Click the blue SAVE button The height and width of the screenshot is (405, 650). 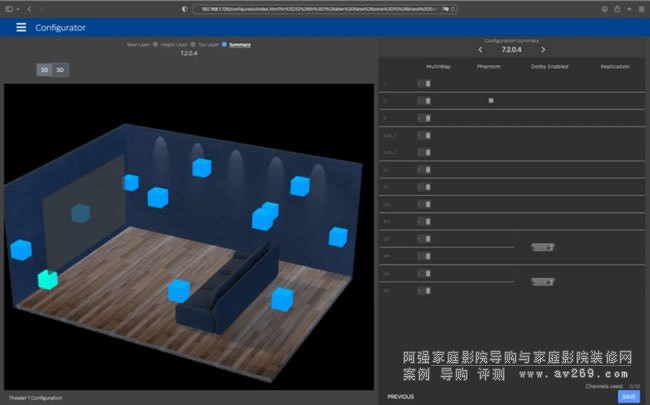628,396
